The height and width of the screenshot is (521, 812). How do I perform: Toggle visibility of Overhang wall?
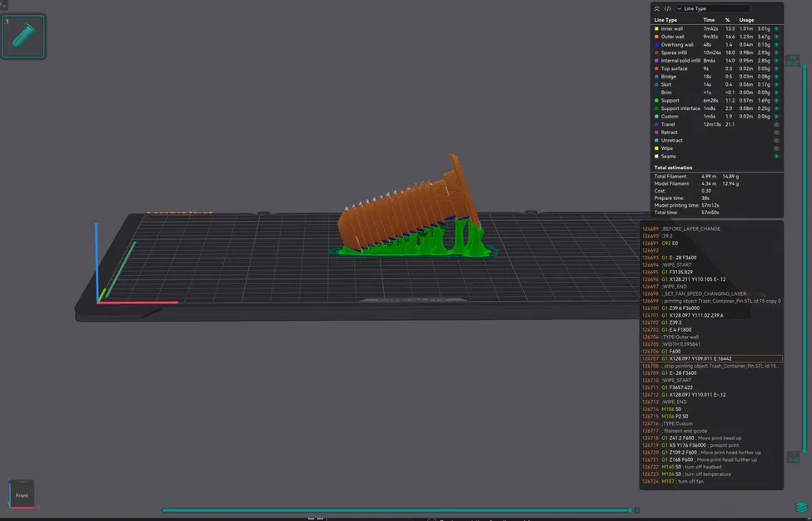tap(776, 45)
